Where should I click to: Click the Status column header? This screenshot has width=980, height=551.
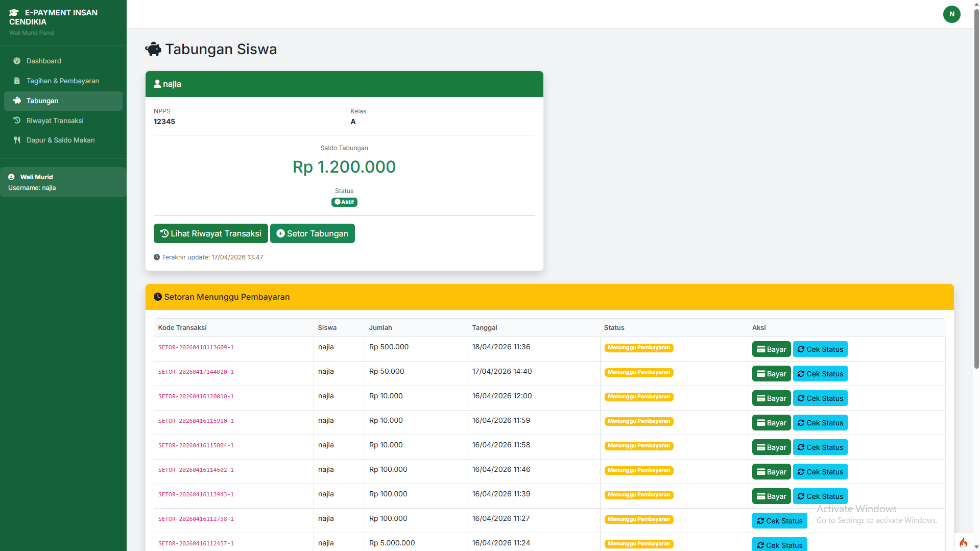(614, 327)
